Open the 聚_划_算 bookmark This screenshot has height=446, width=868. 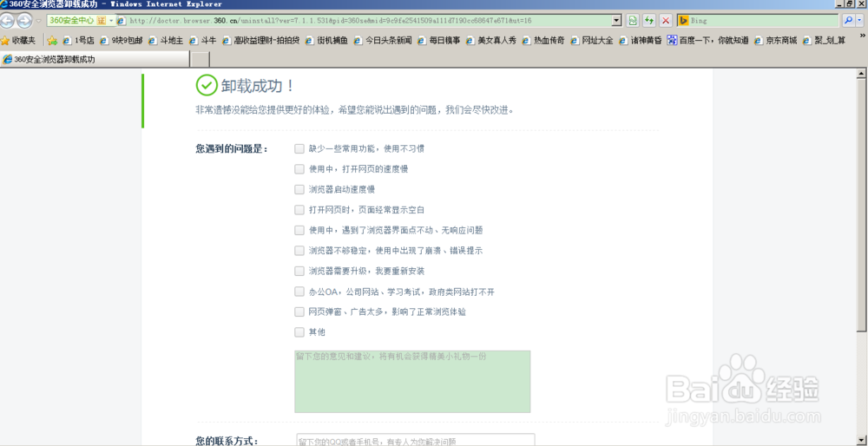pyautogui.click(x=824, y=40)
